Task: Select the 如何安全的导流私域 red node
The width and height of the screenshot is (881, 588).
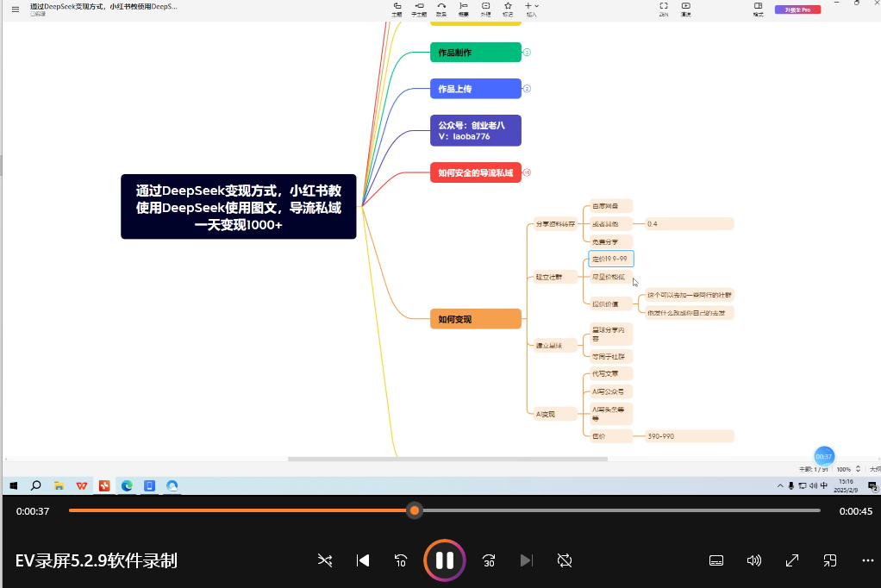Action: [475, 172]
